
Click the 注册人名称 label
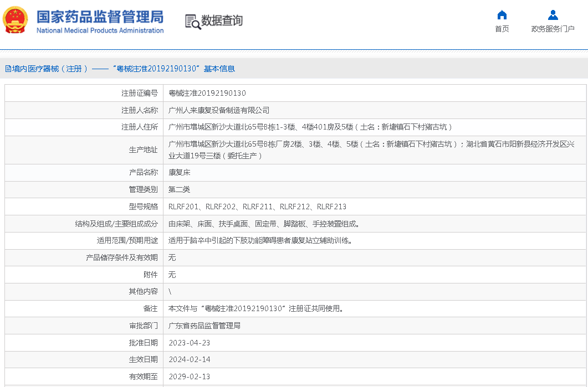[140, 110]
